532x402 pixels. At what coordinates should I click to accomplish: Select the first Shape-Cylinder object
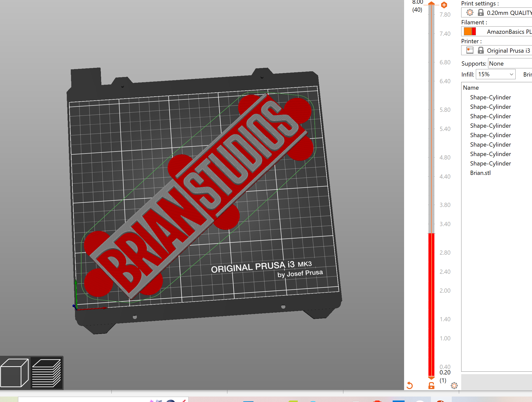pos(491,97)
